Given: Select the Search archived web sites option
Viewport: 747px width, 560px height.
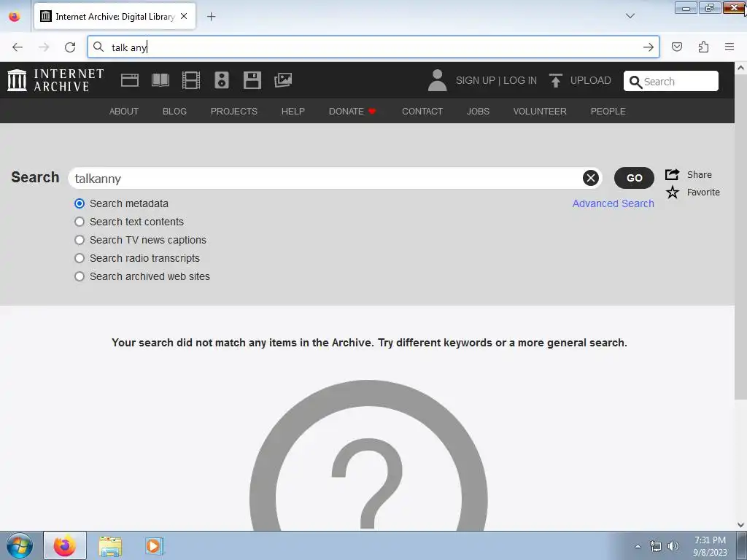Looking at the screenshot, I should [x=80, y=276].
